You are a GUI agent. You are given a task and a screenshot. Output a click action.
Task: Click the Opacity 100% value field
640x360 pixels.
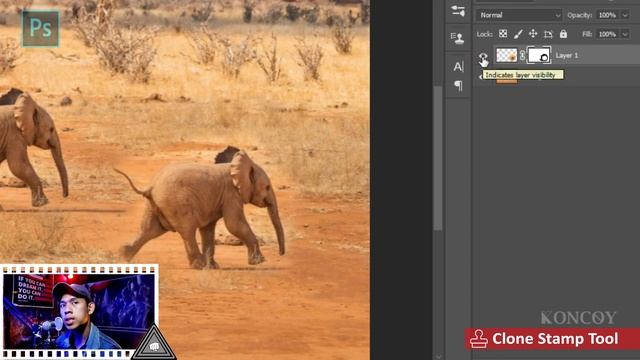click(x=607, y=15)
